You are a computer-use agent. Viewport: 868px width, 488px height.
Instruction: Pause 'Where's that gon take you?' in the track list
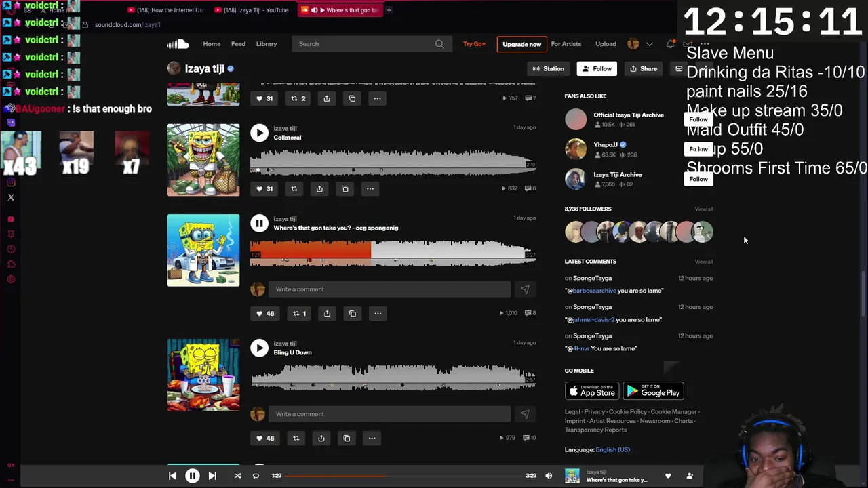pyautogui.click(x=259, y=223)
